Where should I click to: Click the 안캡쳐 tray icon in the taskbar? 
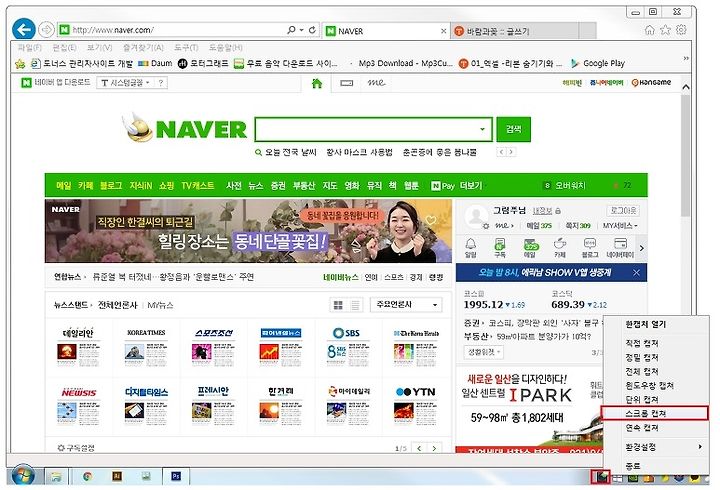pos(601,478)
